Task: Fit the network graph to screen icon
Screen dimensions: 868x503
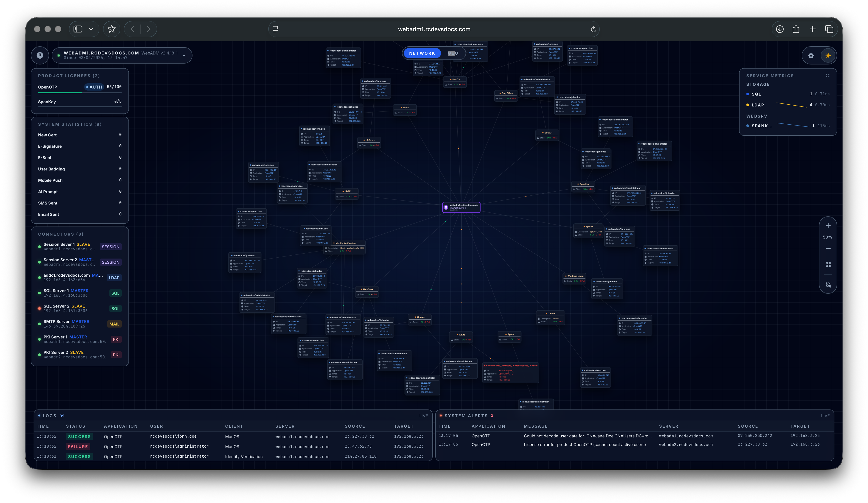Action: point(828,264)
